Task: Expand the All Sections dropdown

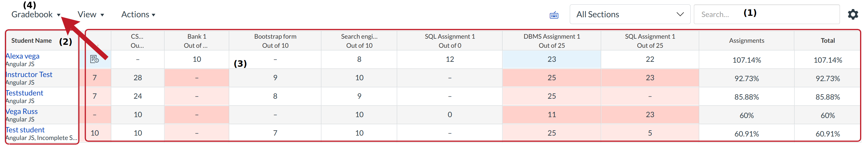Action: tap(629, 15)
